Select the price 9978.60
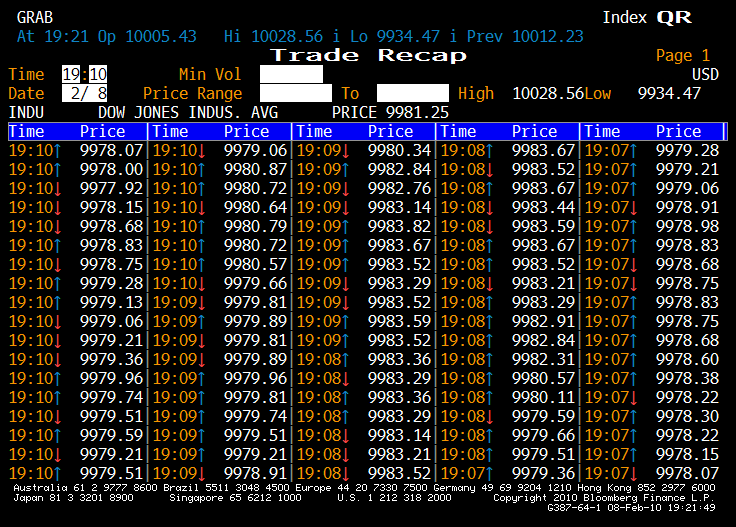 (x=688, y=359)
